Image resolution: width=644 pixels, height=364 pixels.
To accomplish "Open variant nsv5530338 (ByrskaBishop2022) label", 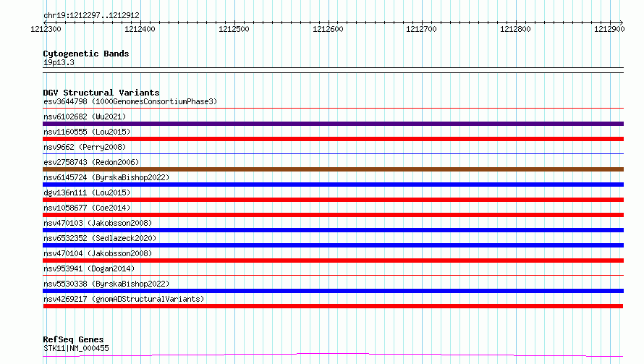I will coord(106,284).
